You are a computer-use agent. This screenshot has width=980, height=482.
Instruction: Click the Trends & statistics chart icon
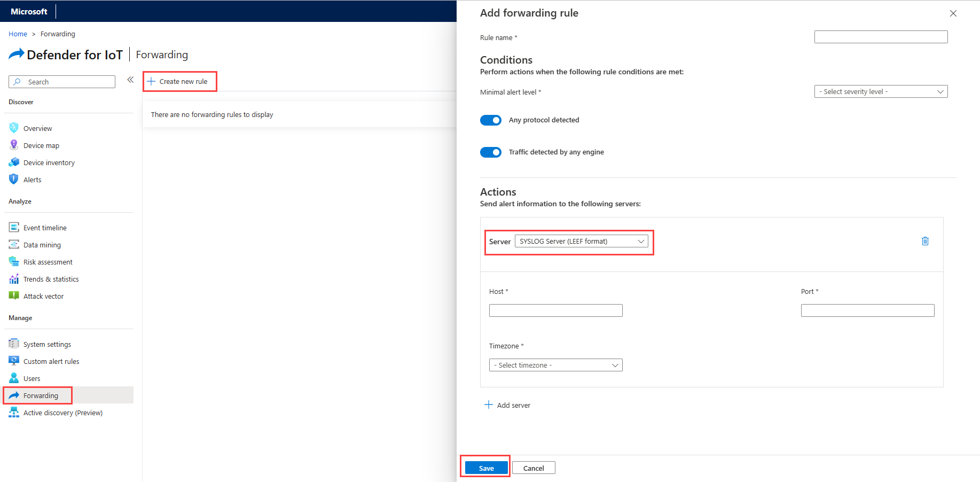point(14,279)
